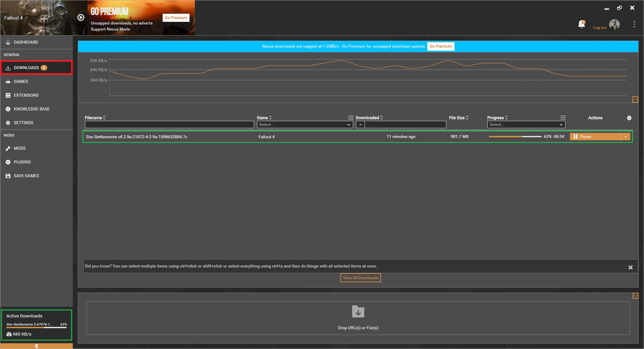Sort the table by File Size
Image resolution: width=644 pixels, height=349 pixels.
click(459, 118)
